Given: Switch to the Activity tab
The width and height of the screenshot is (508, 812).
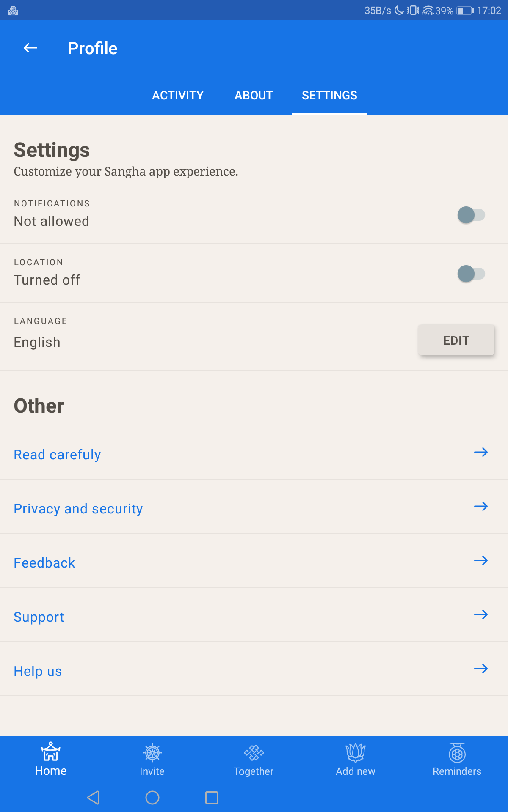Looking at the screenshot, I should click(178, 96).
